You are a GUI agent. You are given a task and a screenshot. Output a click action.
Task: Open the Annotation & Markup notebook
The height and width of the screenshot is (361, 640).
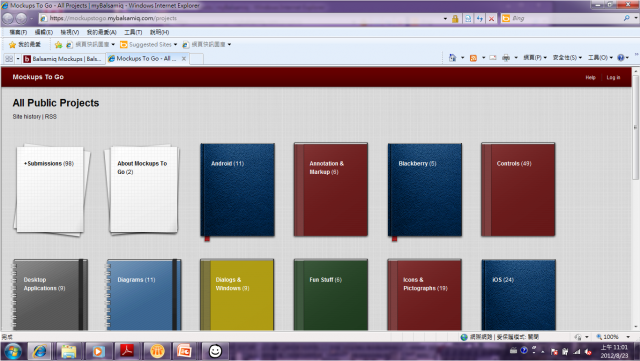tap(331, 189)
